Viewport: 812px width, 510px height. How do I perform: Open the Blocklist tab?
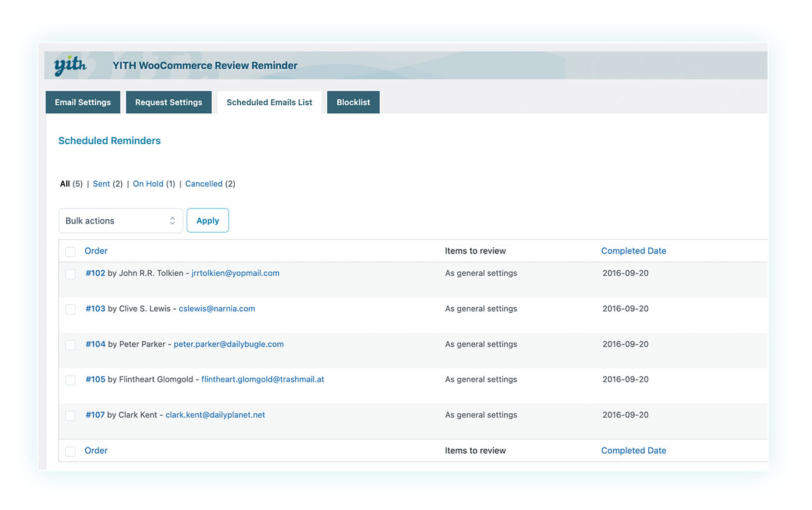coord(354,102)
